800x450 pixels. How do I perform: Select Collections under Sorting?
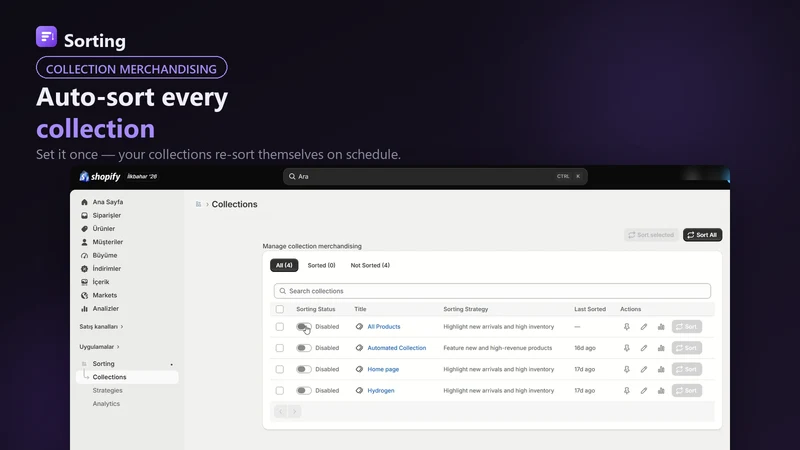pos(127,377)
